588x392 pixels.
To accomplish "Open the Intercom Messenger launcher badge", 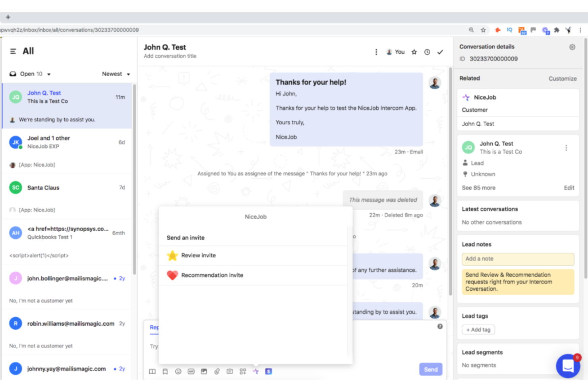I will point(568,366).
